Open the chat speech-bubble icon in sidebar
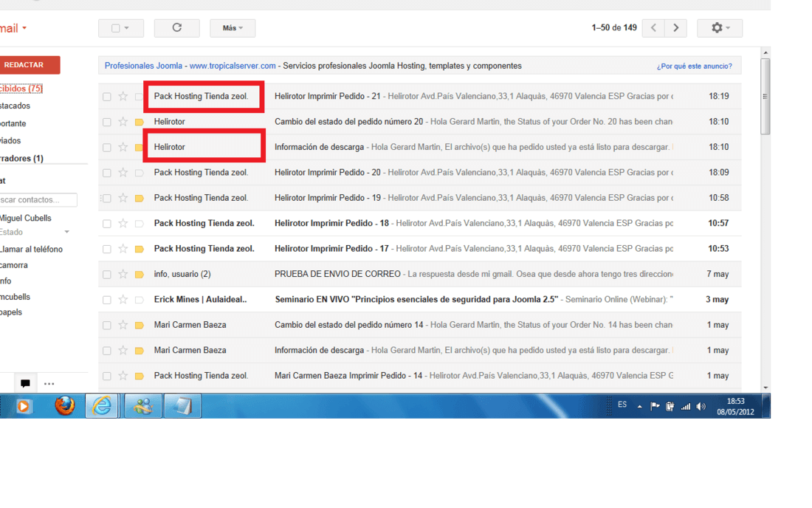Viewport: 812px width, 508px height. (x=25, y=384)
